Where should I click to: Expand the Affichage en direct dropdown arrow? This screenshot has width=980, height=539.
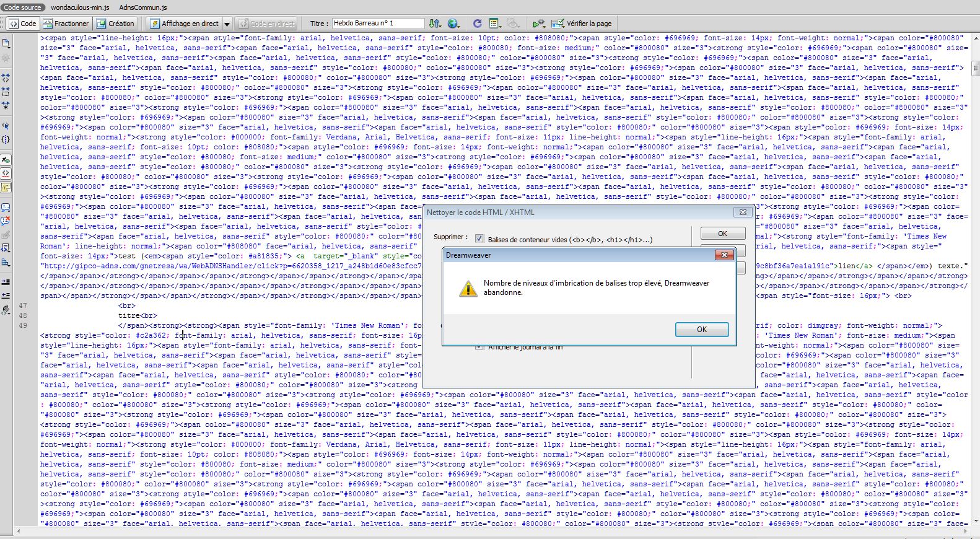(x=227, y=24)
